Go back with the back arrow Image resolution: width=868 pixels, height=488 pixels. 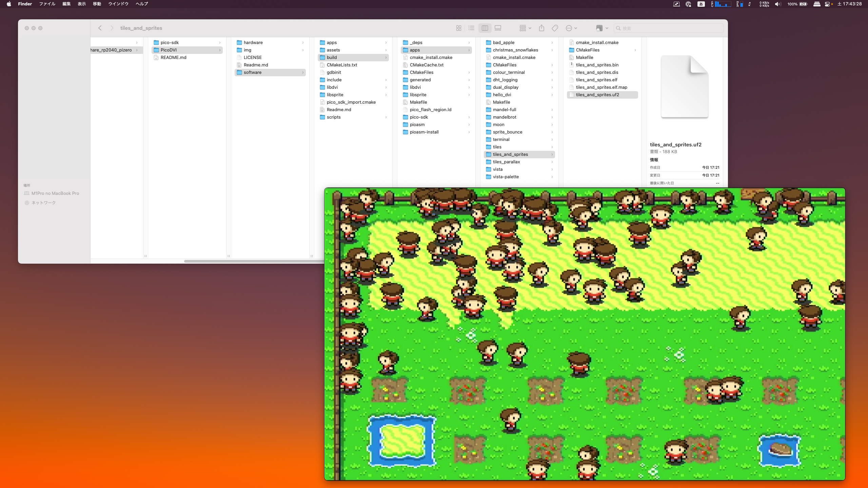[x=100, y=28]
